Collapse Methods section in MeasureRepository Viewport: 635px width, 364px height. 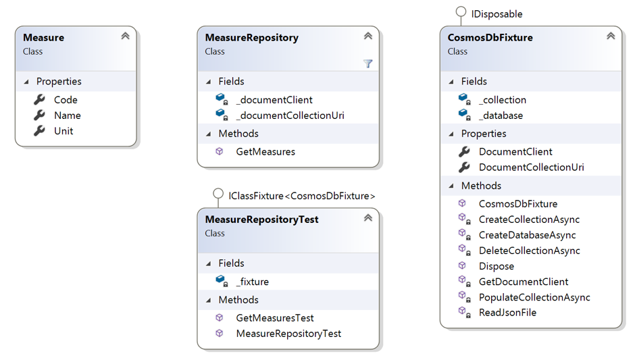209,134
